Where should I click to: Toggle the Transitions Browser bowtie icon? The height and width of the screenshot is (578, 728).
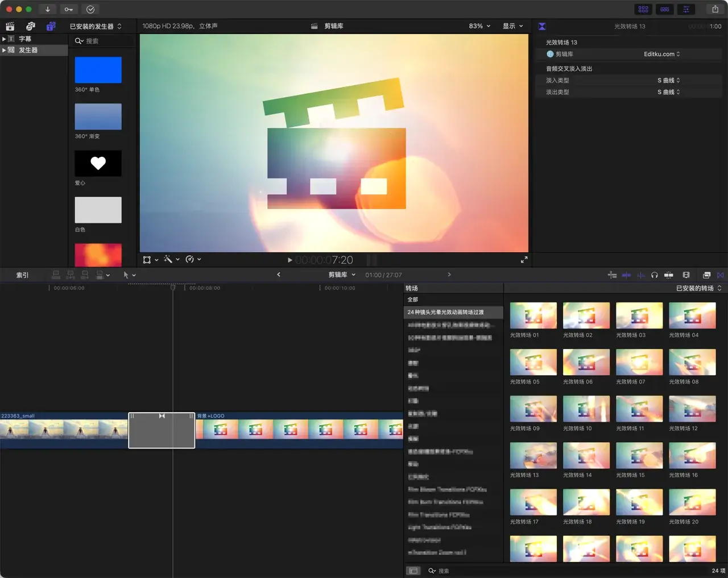(x=720, y=275)
